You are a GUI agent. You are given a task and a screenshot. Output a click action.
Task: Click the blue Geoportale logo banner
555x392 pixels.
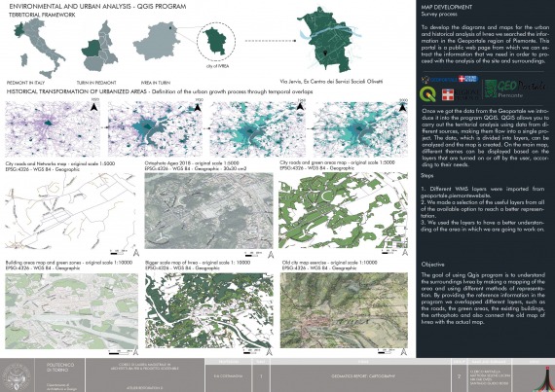point(450,79)
